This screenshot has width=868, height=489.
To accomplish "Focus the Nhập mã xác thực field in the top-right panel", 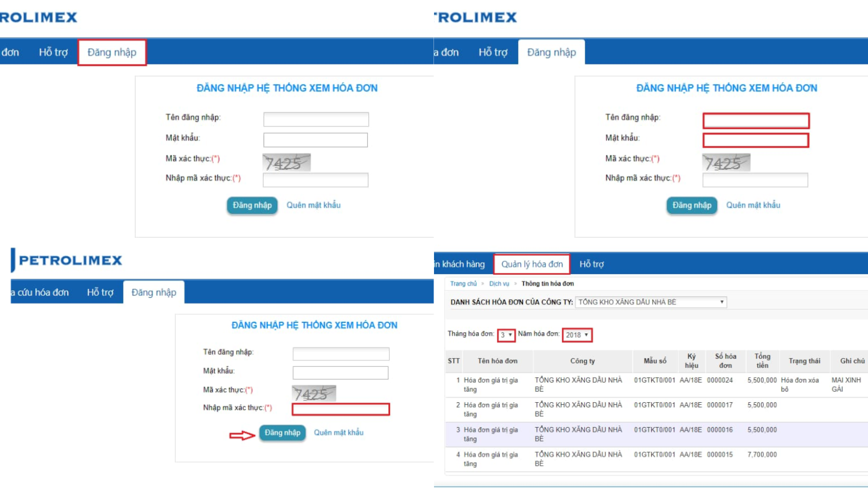I will point(755,180).
